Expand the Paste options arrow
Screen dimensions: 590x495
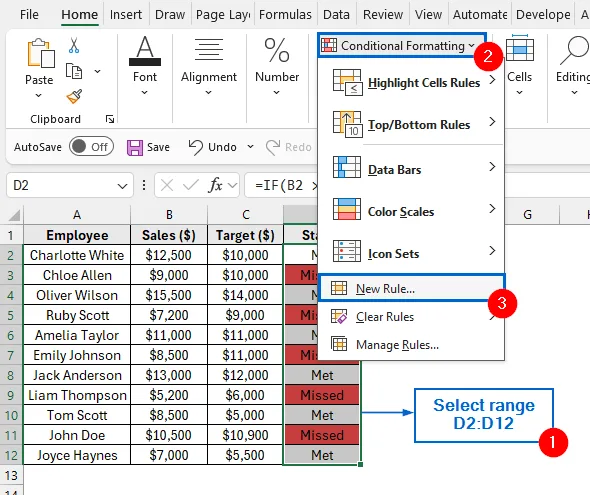coord(39,96)
